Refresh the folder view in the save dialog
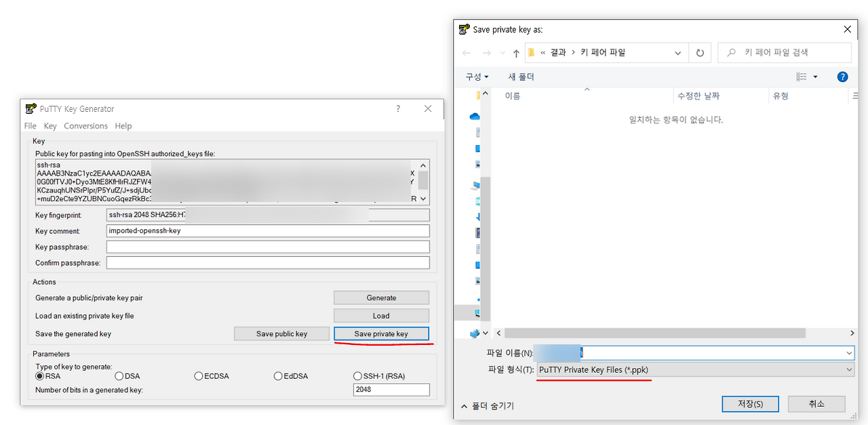Image resolution: width=868 pixels, height=425 pixels. 700,53
